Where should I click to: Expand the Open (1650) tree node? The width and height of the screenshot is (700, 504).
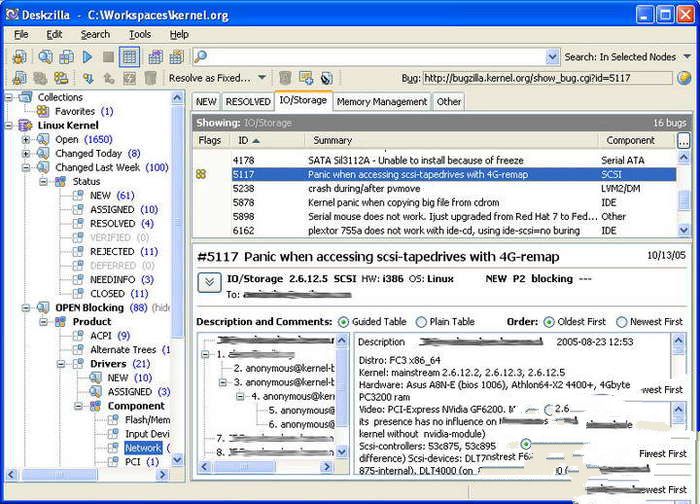(26, 140)
